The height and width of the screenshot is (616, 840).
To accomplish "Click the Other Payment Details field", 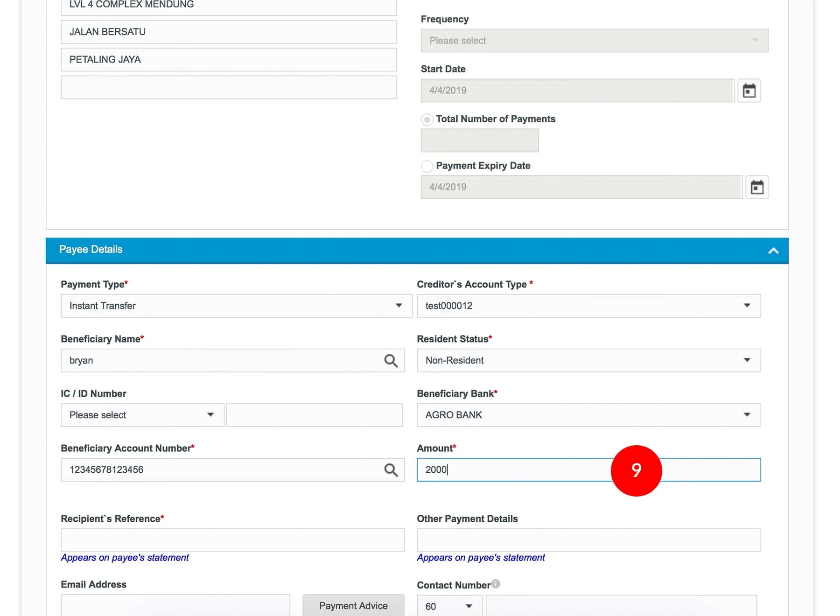I will tap(588, 540).
